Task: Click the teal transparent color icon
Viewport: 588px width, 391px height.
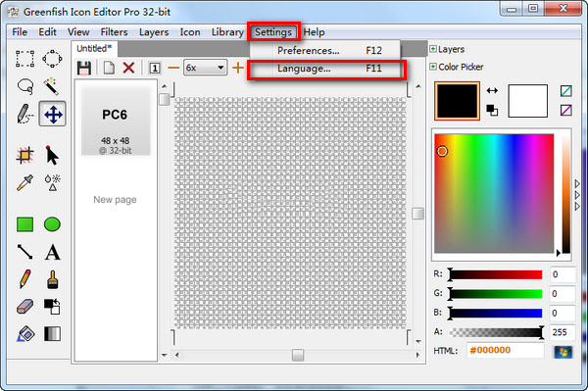Action: pyautogui.click(x=566, y=90)
